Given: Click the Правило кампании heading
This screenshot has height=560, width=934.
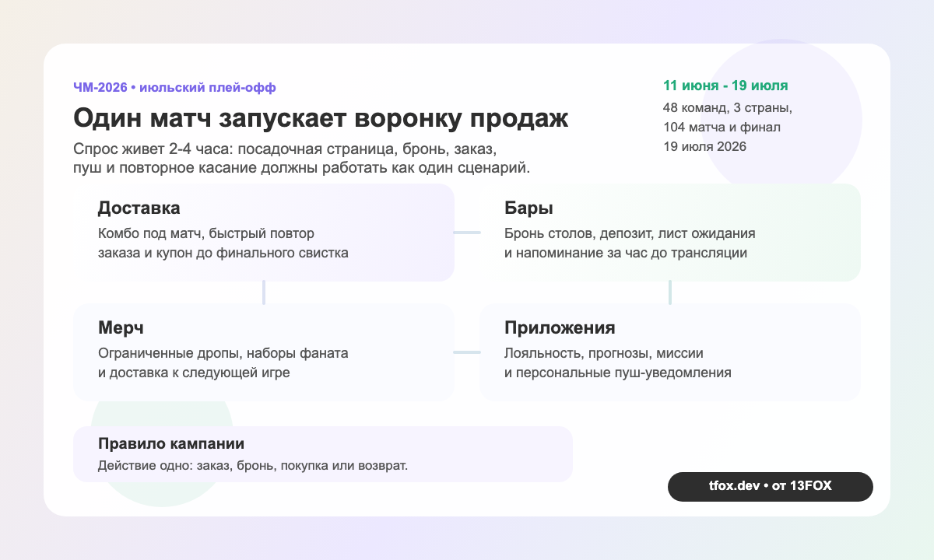Looking at the screenshot, I should coord(172,444).
